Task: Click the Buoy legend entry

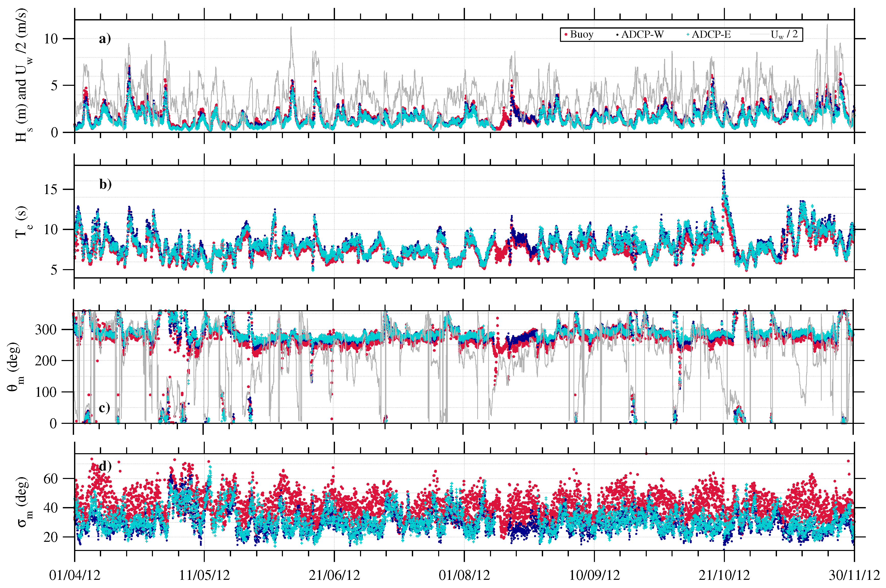Action: pyautogui.click(x=581, y=34)
